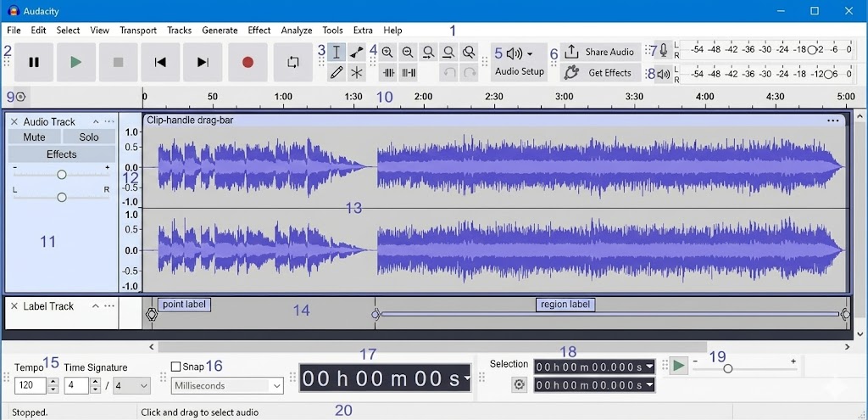Click the Trim audio outside selection icon
The height and width of the screenshot is (420, 868).
(x=388, y=73)
